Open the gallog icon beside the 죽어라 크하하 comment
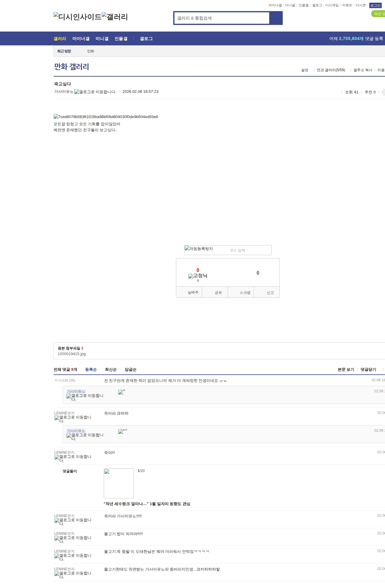The image size is (385, 588). tap(73, 419)
